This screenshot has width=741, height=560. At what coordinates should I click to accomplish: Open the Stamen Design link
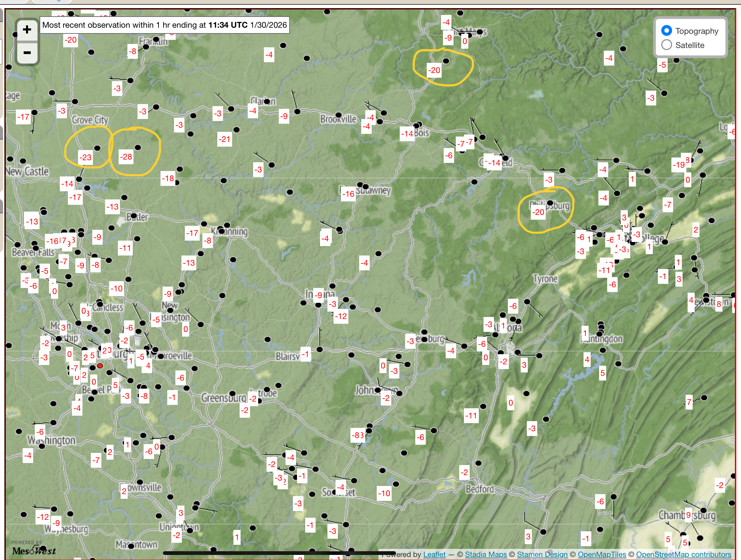542,554
